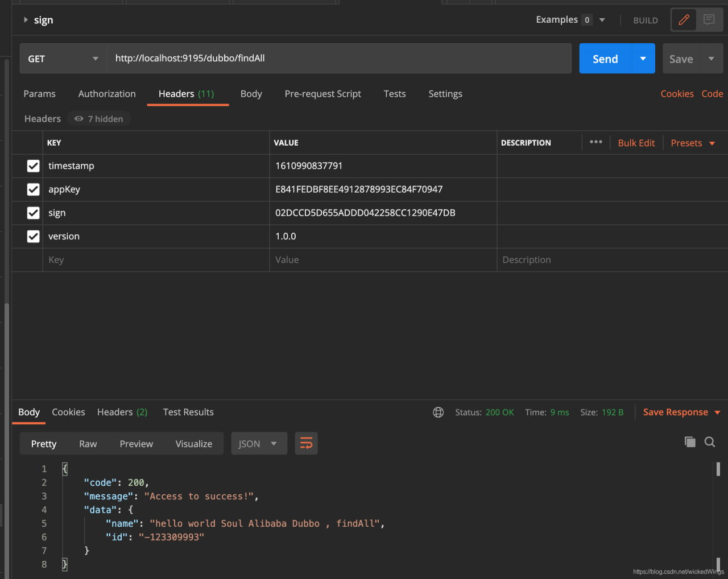728x579 pixels.
Task: Open the Code link
Action: point(712,94)
